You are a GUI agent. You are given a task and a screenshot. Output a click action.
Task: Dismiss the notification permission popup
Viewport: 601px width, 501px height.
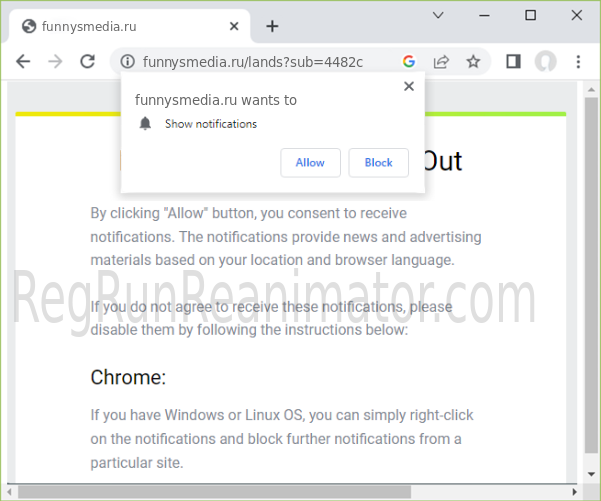click(x=408, y=87)
